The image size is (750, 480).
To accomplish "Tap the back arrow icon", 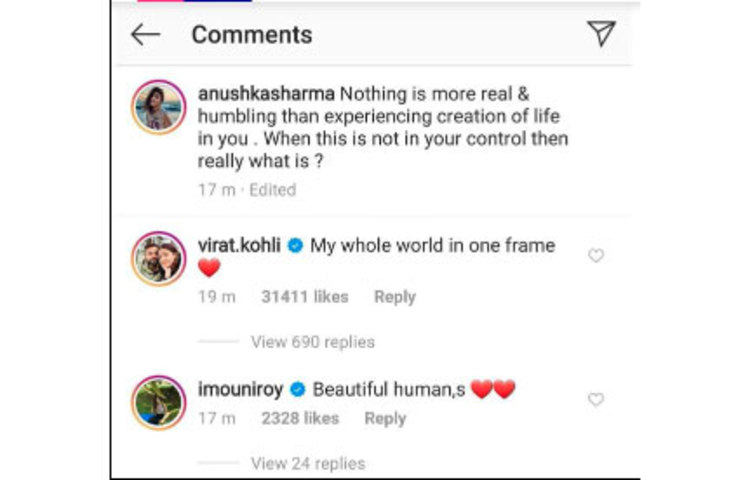I will tap(145, 34).
